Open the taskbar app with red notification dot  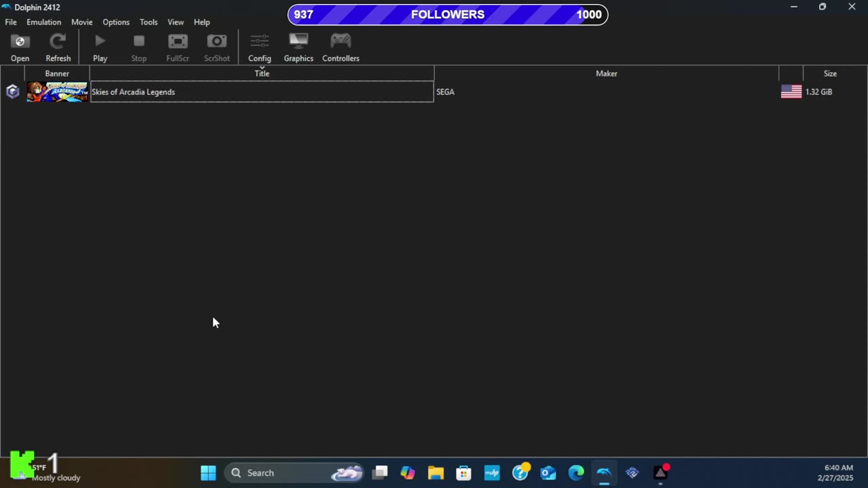coord(660,472)
